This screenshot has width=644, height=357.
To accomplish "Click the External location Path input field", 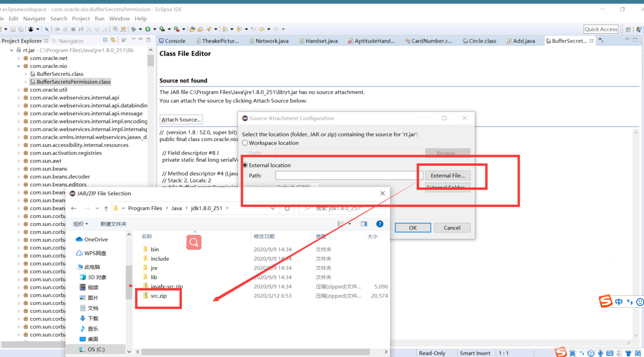I will [x=349, y=176].
